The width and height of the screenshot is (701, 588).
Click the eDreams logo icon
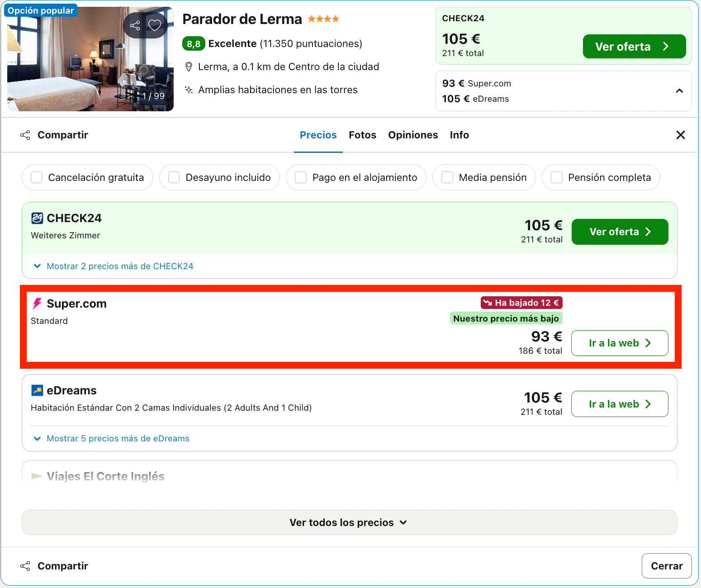coord(37,390)
